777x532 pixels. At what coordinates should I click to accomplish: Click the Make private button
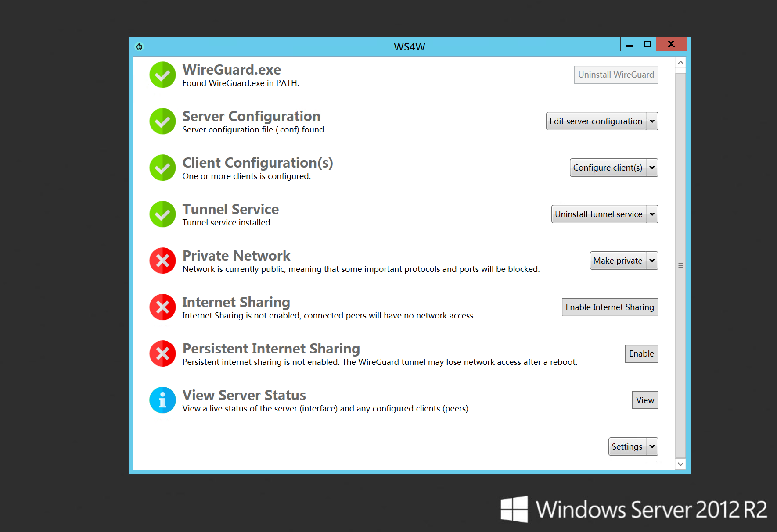(x=618, y=261)
